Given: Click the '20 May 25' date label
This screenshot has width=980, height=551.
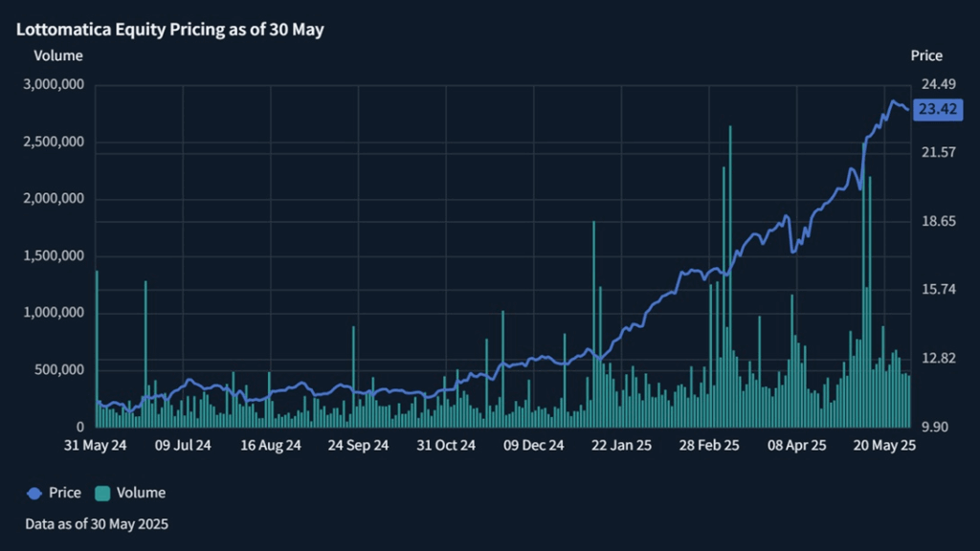Looking at the screenshot, I should click(884, 446).
